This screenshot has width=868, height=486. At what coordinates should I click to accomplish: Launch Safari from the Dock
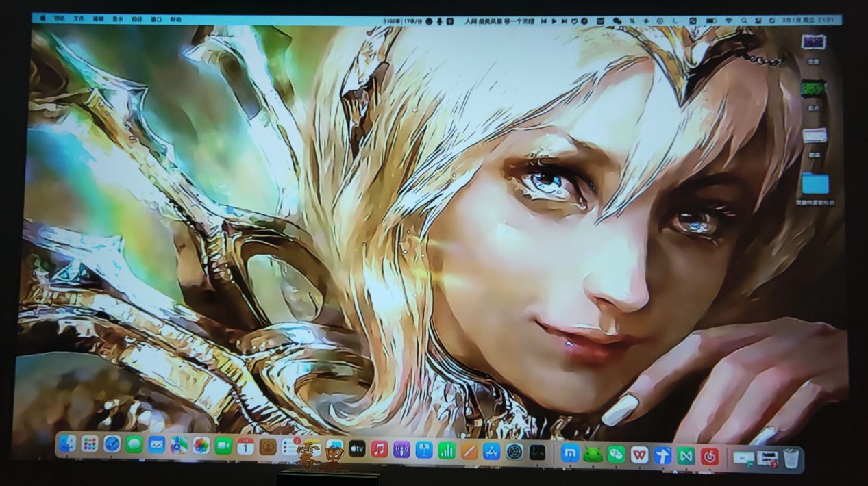112,445
